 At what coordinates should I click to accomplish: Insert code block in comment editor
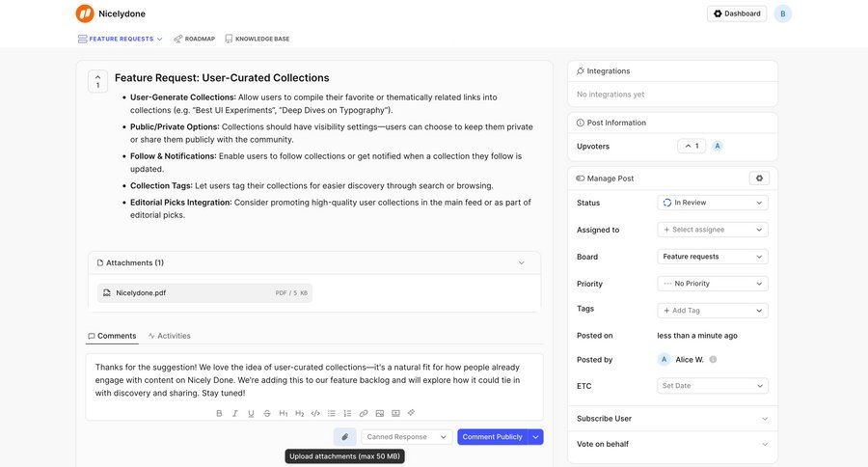(315, 413)
